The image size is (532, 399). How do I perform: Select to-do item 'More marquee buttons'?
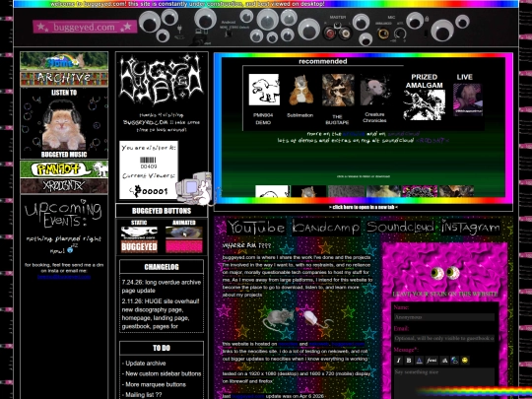coord(154,385)
